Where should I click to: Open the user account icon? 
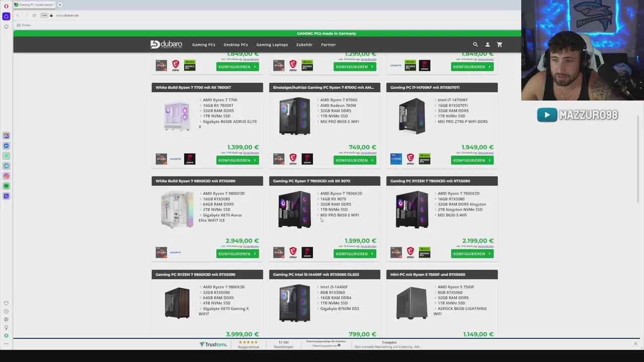(x=487, y=44)
